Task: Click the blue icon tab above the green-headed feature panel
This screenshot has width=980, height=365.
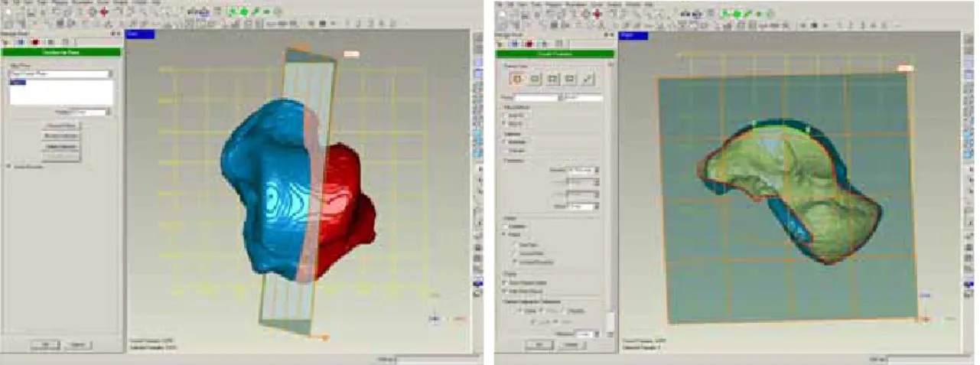Action: pos(516,42)
